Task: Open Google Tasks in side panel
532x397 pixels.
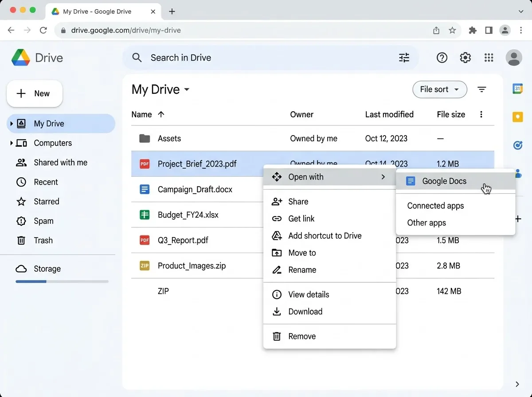Action: (517, 145)
